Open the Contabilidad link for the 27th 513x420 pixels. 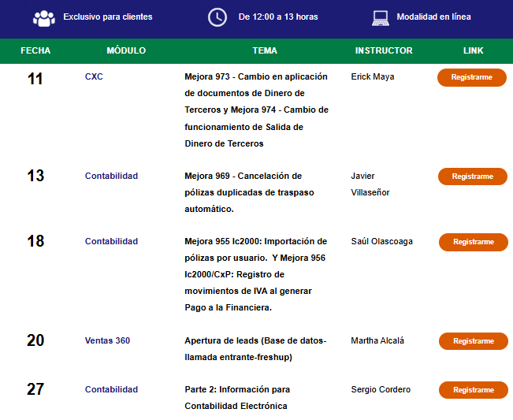[x=111, y=389]
